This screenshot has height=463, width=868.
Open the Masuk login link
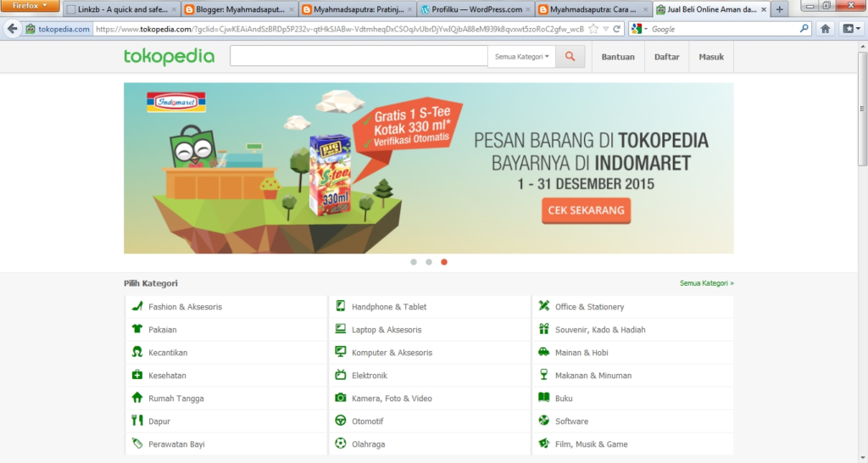point(711,57)
